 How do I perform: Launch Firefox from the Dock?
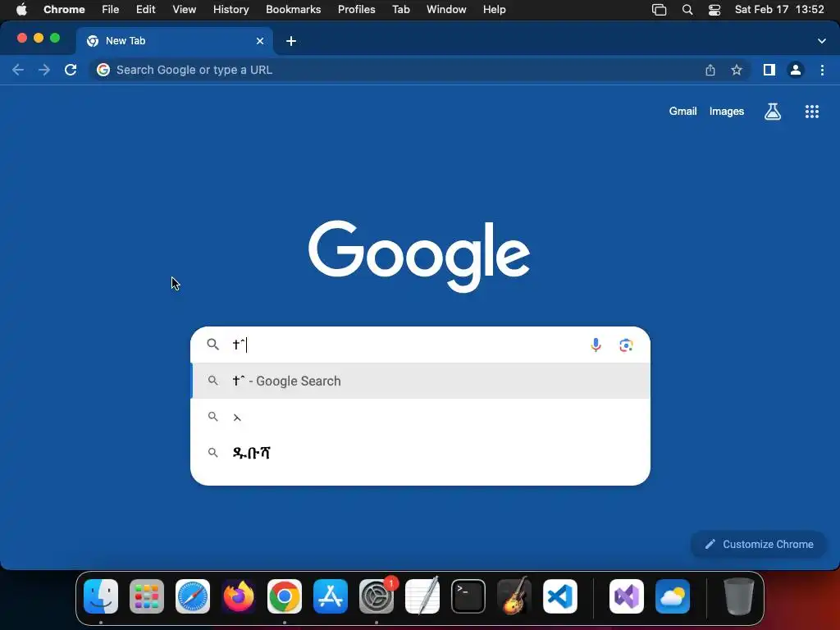(x=239, y=596)
